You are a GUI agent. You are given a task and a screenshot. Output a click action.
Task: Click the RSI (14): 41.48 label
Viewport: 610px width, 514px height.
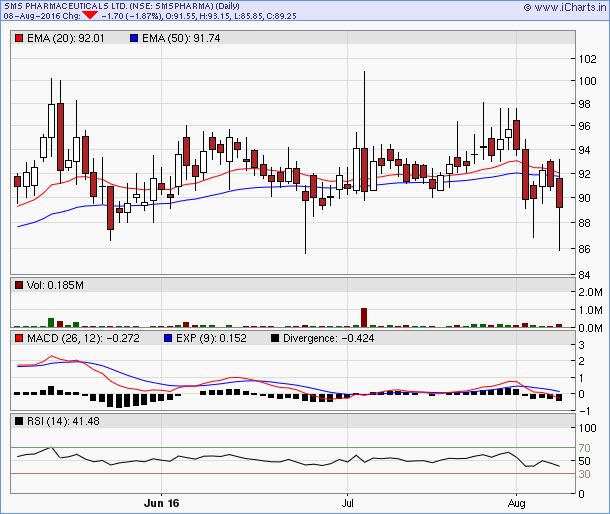[x=63, y=421]
